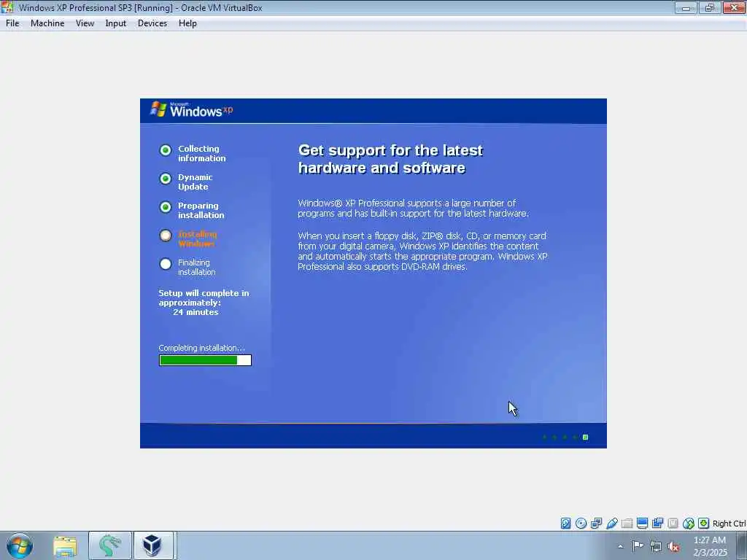Switch to the dragon icon taskbar app
This screenshot has width=747, height=560.
[x=109, y=545]
